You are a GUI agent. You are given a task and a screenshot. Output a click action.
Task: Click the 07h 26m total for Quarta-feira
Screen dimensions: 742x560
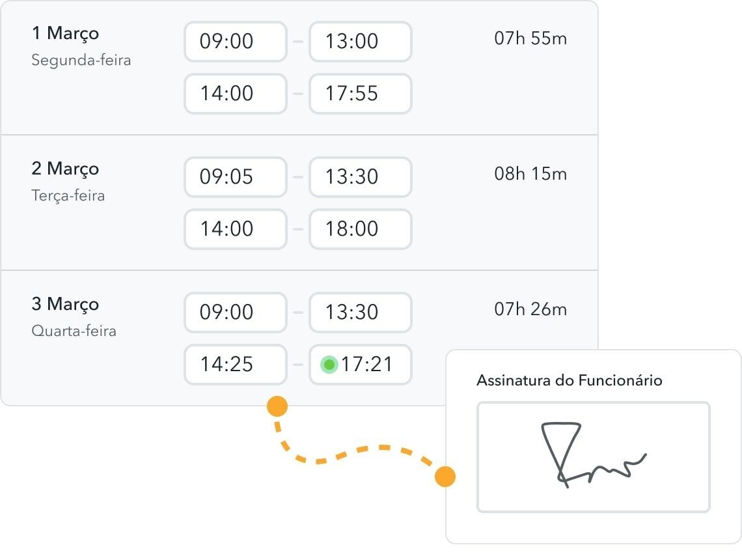coord(530,309)
